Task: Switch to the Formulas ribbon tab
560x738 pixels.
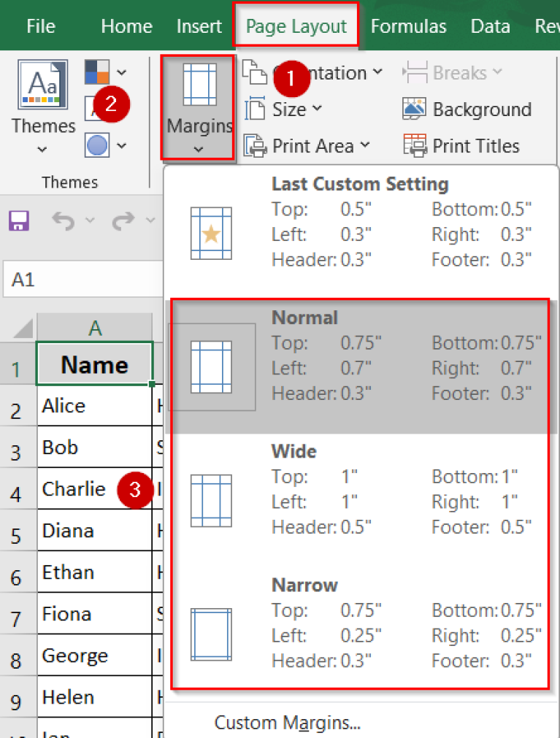Action: (408, 26)
